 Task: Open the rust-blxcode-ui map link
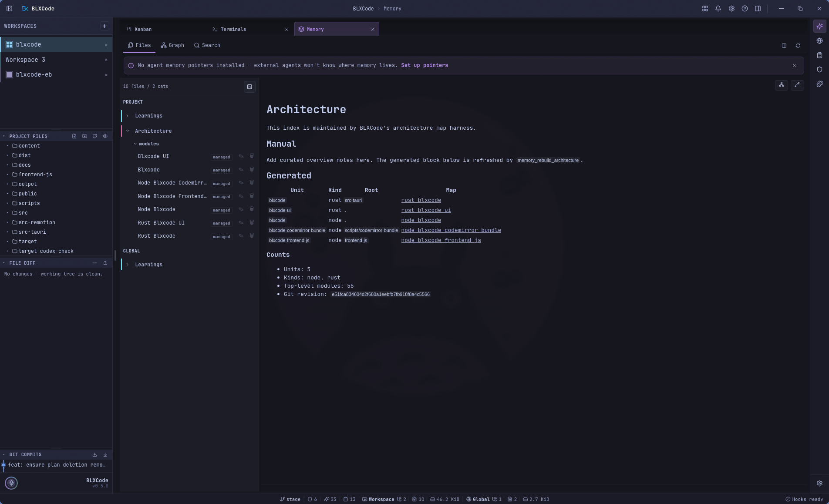pos(426,210)
